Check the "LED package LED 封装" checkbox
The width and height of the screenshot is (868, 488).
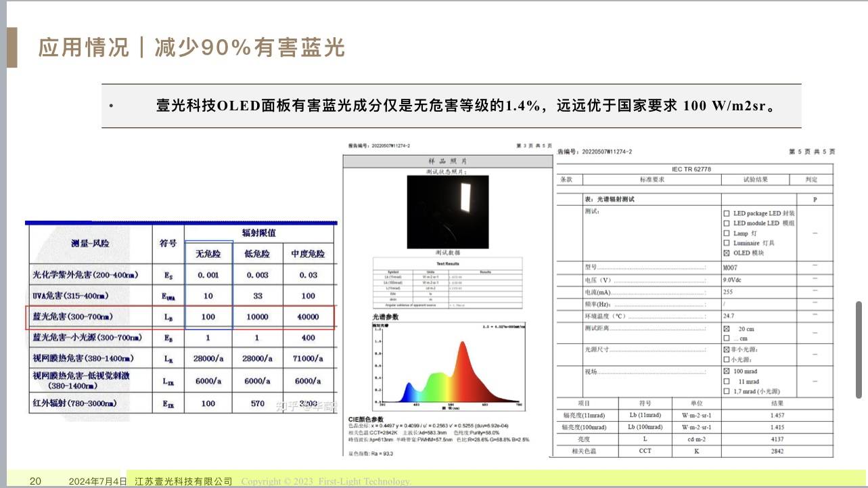(x=726, y=214)
